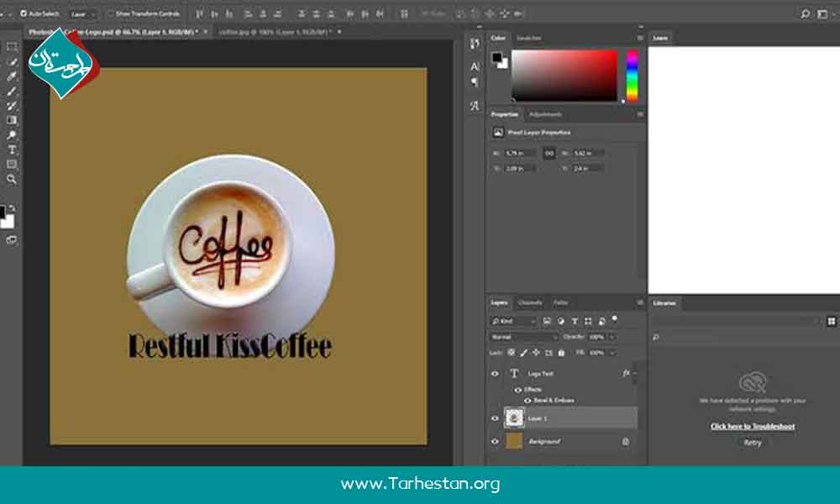Viewport: 840px width, 504px height.
Task: Open the Normal blend mode dropdown
Action: point(523,337)
